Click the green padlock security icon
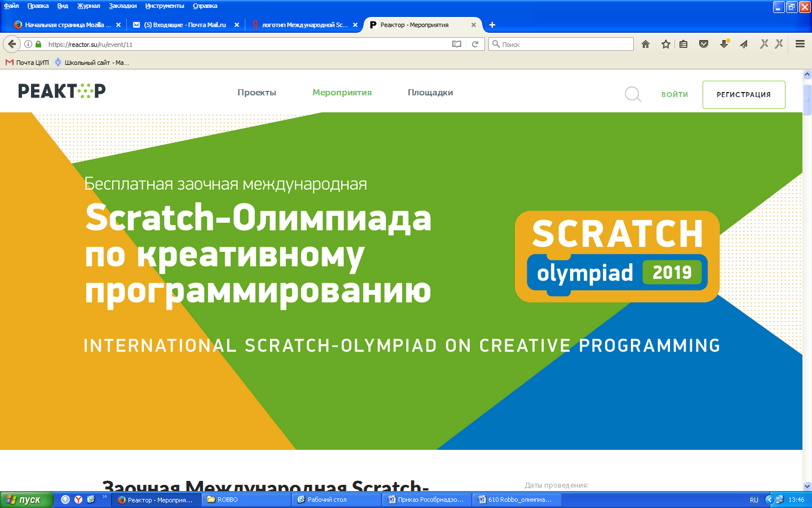 pos(38,44)
